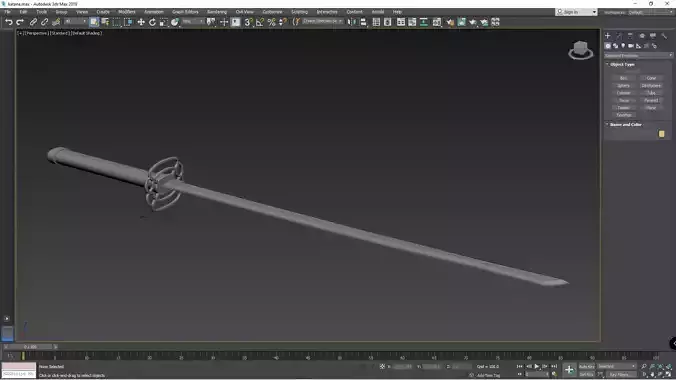Activate the Select and Rotate tool
The width and height of the screenshot is (676, 380).
152,22
